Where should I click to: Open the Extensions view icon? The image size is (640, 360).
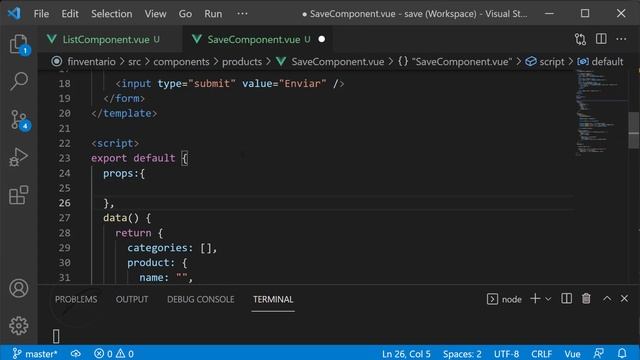coord(19,195)
